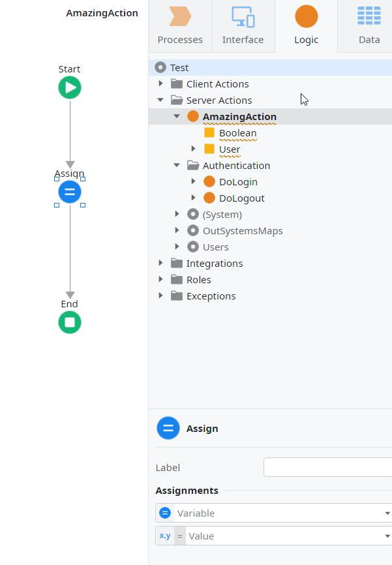The height and width of the screenshot is (565, 392).
Task: Expand the Integrations folder
Action: coord(160,263)
